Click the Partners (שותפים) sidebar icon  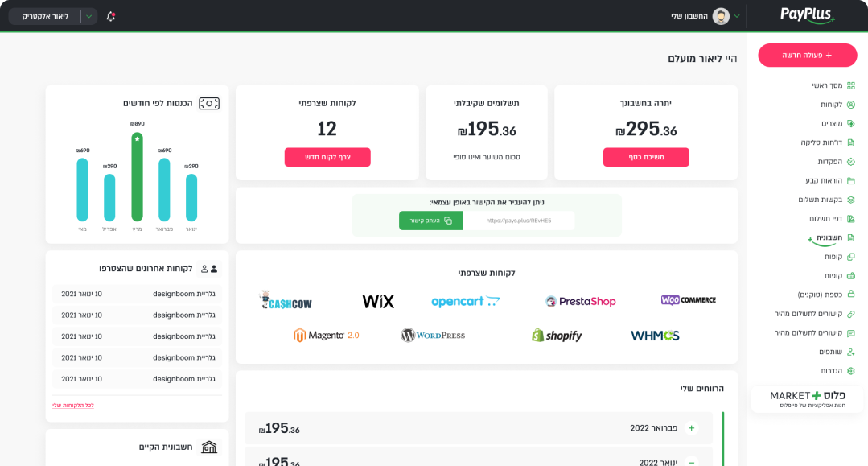[850, 352]
